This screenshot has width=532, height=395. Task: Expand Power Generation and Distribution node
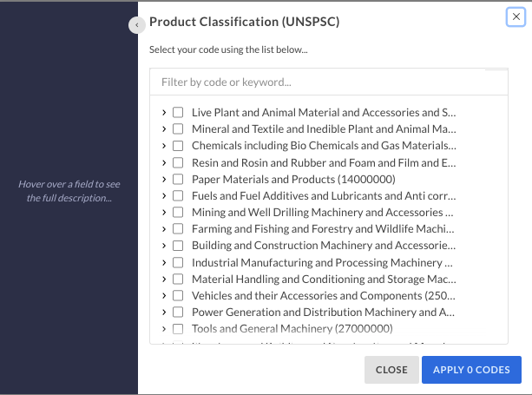[x=164, y=312]
